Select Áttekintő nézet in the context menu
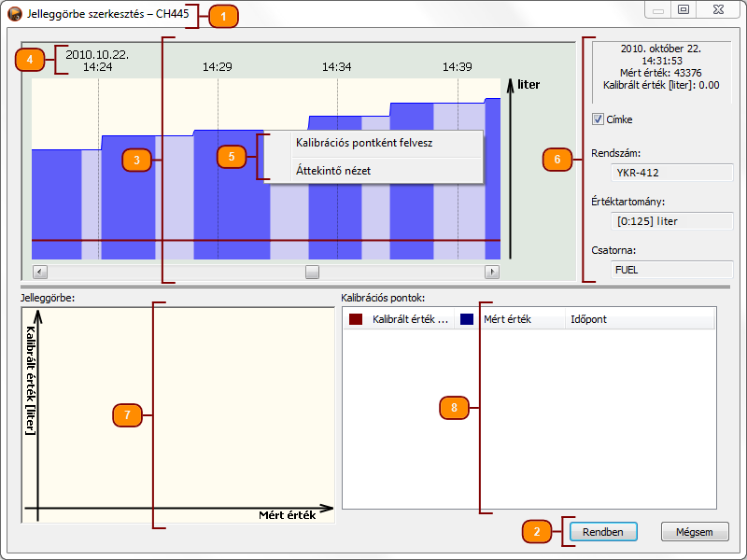Image resolution: width=747 pixels, height=560 pixels. tap(333, 171)
